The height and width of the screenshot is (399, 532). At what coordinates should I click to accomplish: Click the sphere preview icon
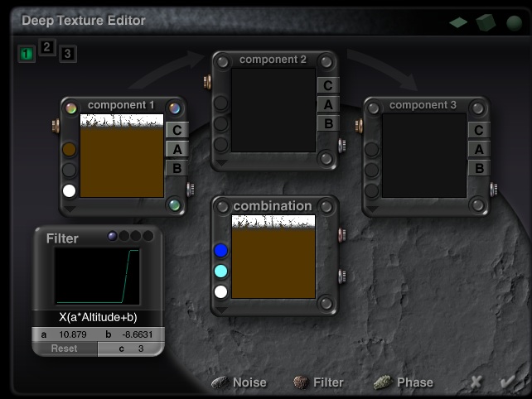(x=514, y=23)
